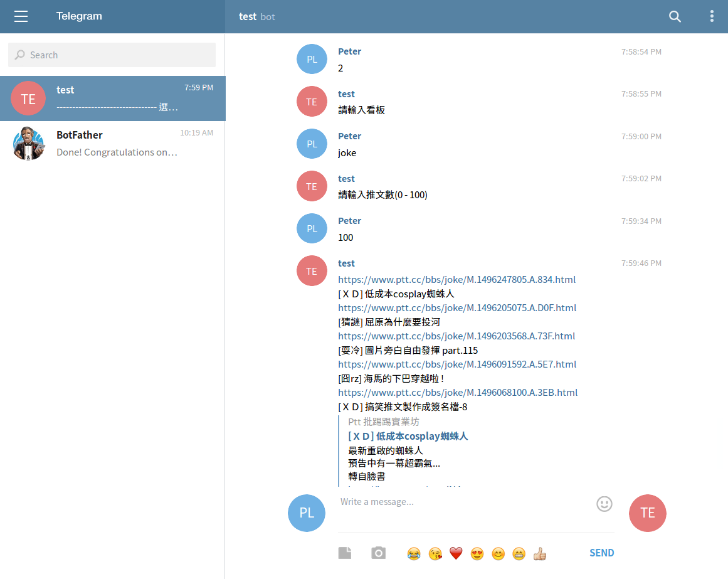Open link ending M.1496068100.A.3EB.html
728x579 pixels.
point(458,393)
